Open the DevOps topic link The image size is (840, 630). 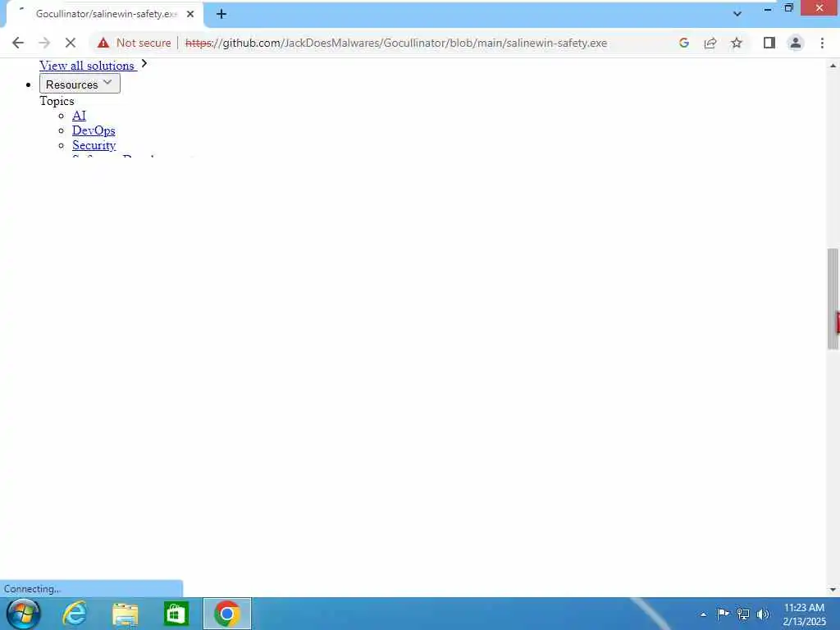(x=94, y=130)
